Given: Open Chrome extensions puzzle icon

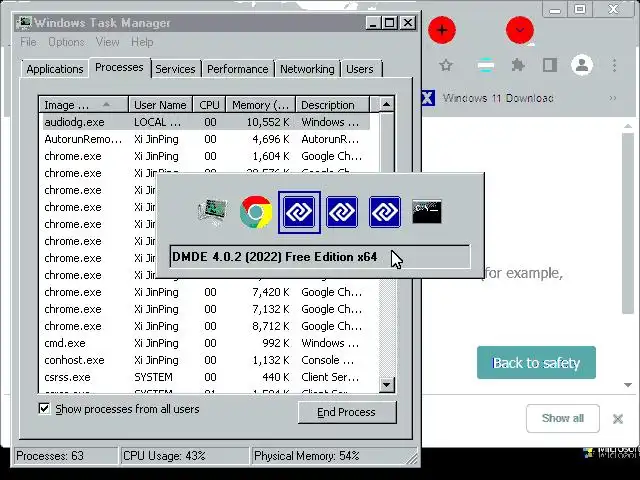Looking at the screenshot, I should point(518,65).
